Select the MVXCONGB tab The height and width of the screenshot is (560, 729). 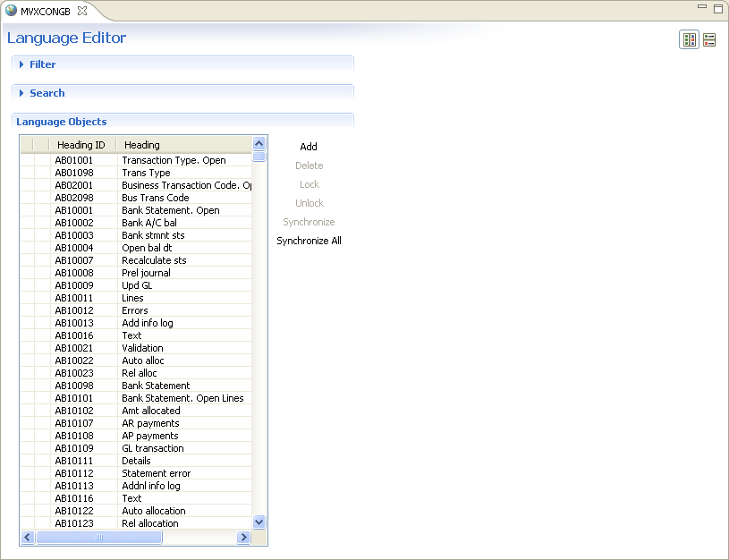click(x=45, y=11)
